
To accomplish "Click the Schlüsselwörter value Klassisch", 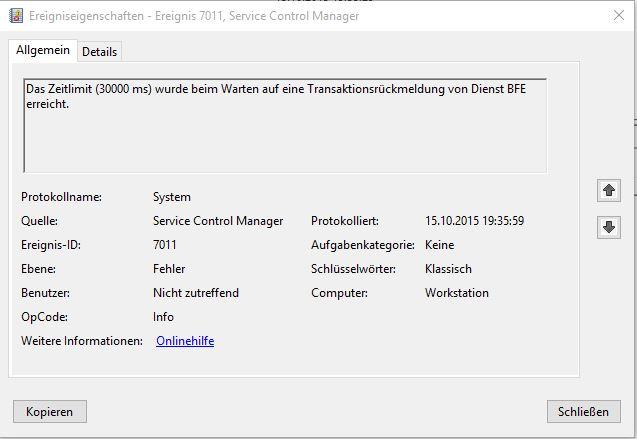I will tap(448, 269).
